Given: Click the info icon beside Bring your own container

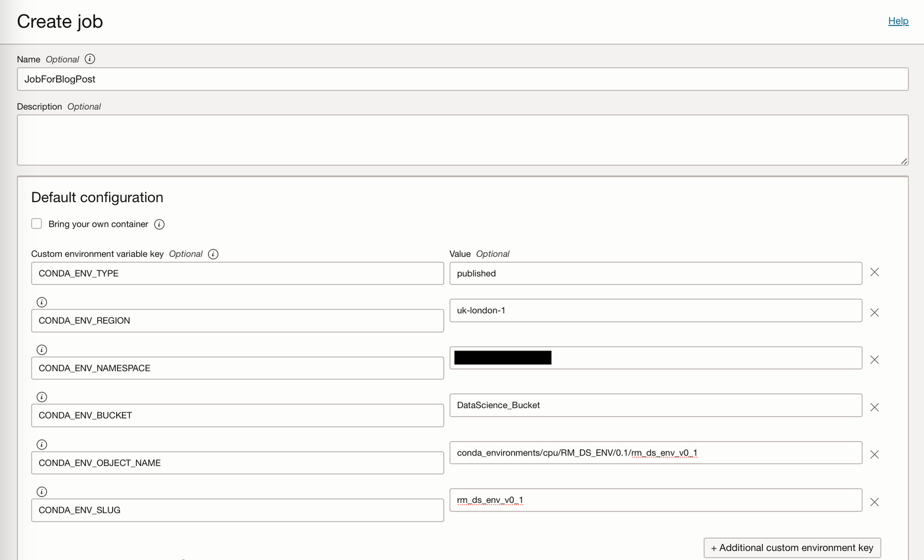Looking at the screenshot, I should pyautogui.click(x=159, y=224).
